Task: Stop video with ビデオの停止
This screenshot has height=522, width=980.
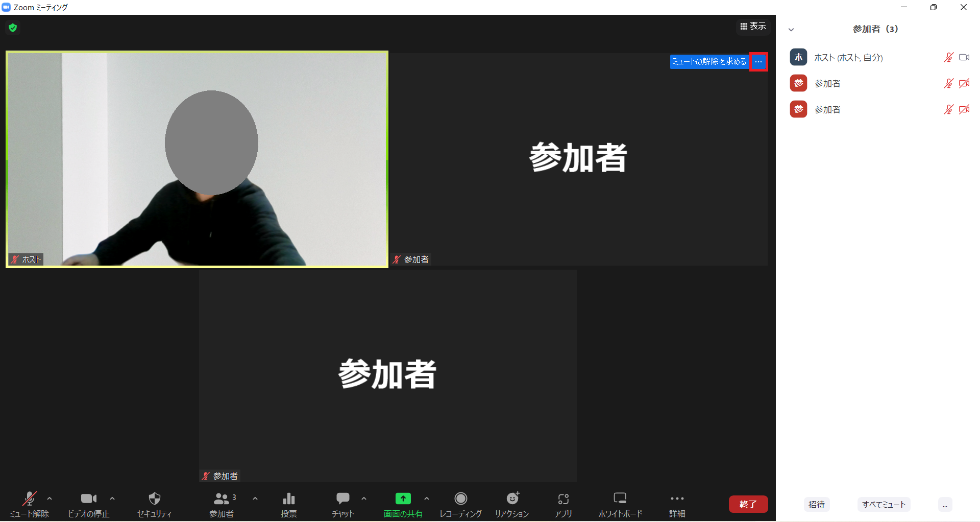Action: (x=88, y=499)
